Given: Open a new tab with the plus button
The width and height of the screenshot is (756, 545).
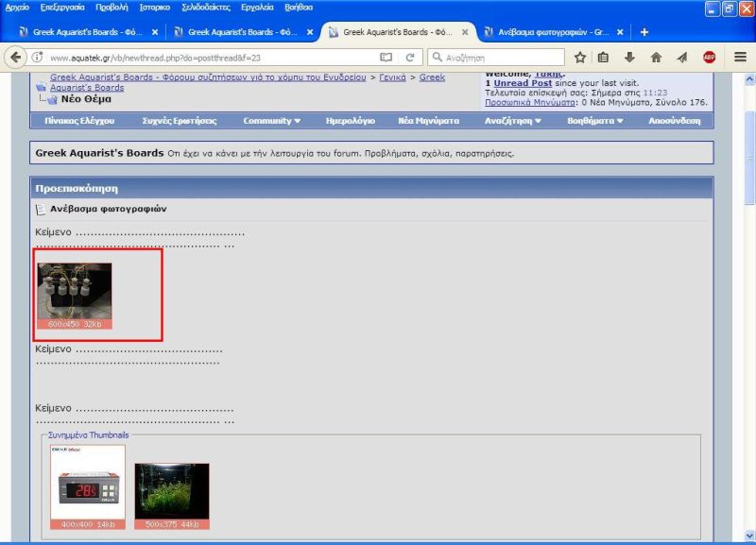Looking at the screenshot, I should [x=644, y=32].
